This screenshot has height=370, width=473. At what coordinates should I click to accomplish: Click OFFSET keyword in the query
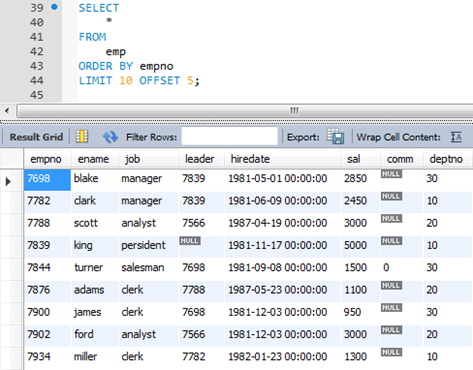click(x=160, y=81)
